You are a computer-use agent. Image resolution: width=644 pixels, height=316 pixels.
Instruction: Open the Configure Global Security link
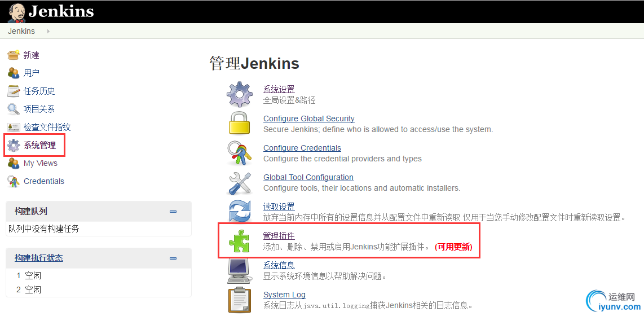[309, 118]
